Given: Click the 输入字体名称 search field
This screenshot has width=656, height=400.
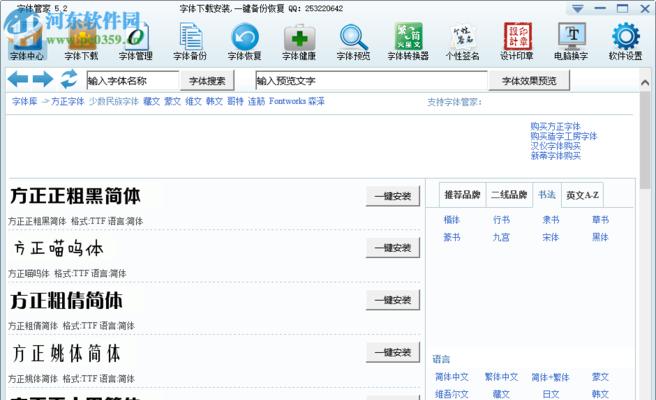Looking at the screenshot, I should click(133, 80).
